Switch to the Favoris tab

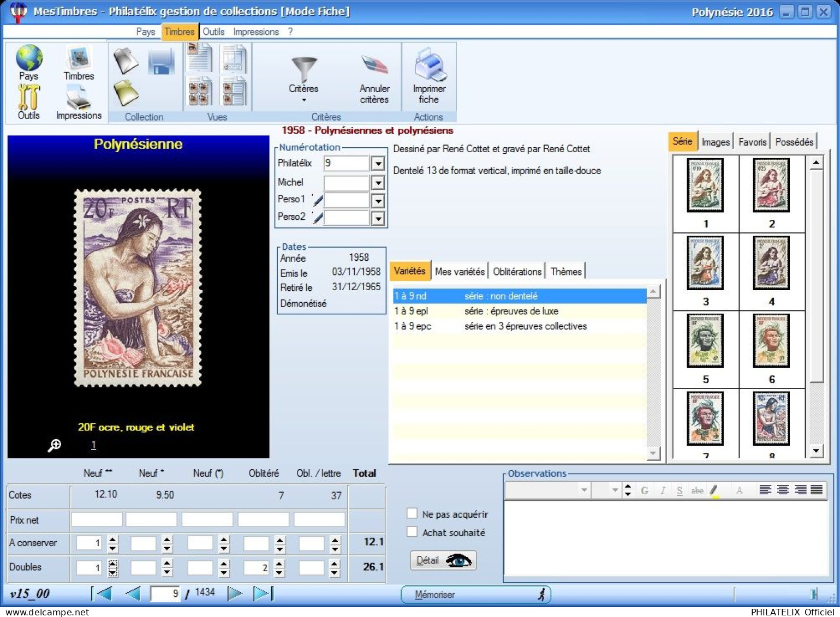[752, 142]
